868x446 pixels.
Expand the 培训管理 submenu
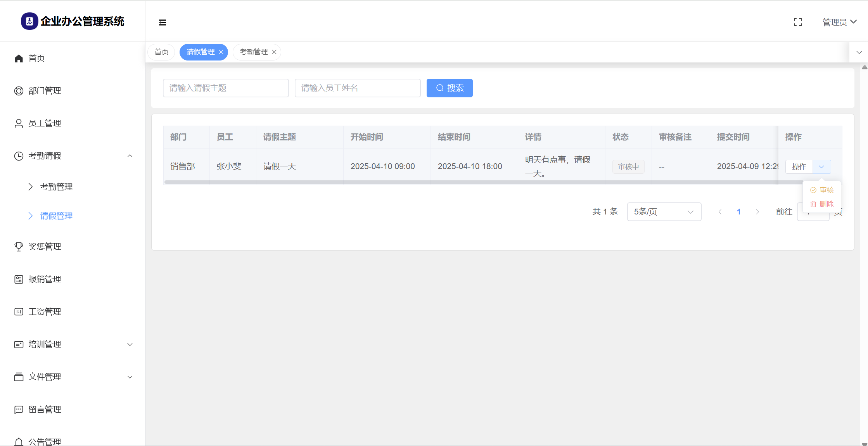(130, 345)
